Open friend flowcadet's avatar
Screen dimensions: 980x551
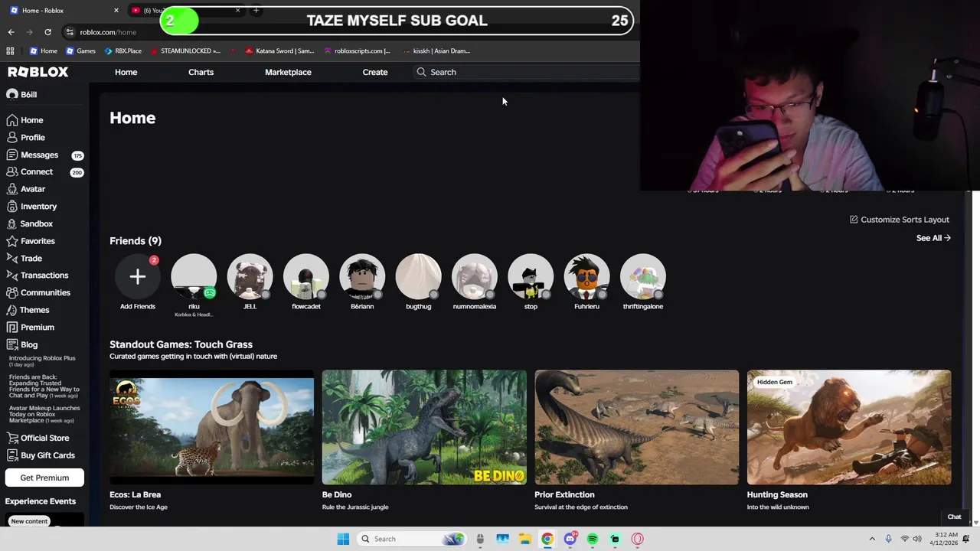click(x=306, y=276)
